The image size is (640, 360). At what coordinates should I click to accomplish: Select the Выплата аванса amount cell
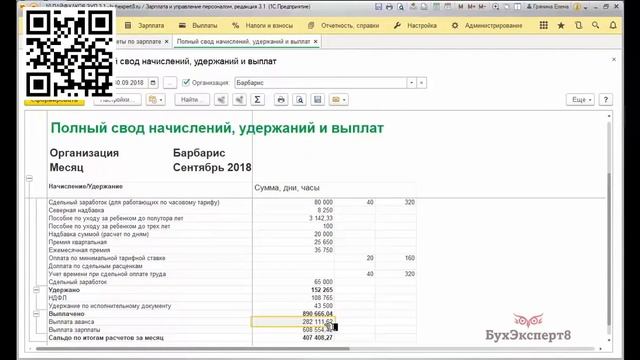point(293,322)
